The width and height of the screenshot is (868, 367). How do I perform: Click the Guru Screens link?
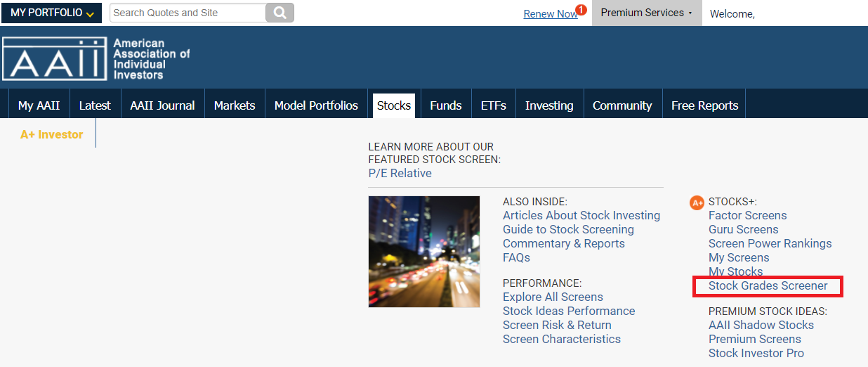pyautogui.click(x=744, y=229)
